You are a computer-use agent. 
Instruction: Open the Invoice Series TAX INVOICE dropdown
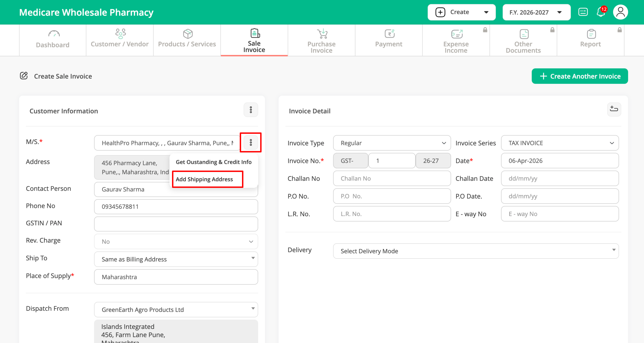pos(560,143)
